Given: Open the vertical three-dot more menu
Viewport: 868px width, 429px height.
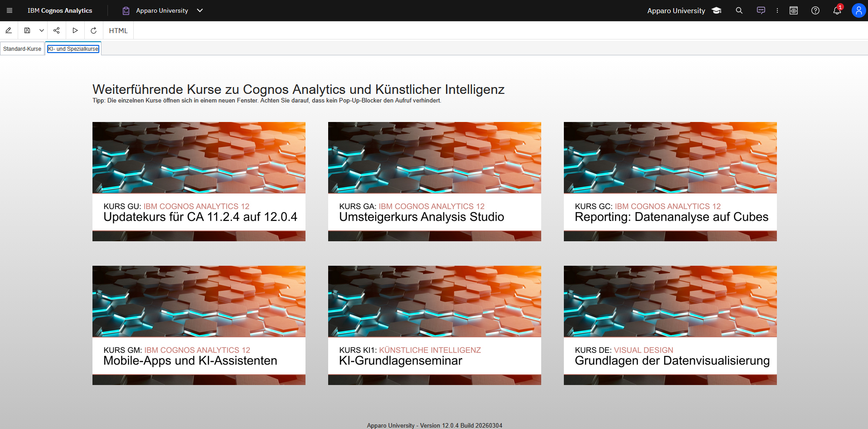Looking at the screenshot, I should pos(777,10).
